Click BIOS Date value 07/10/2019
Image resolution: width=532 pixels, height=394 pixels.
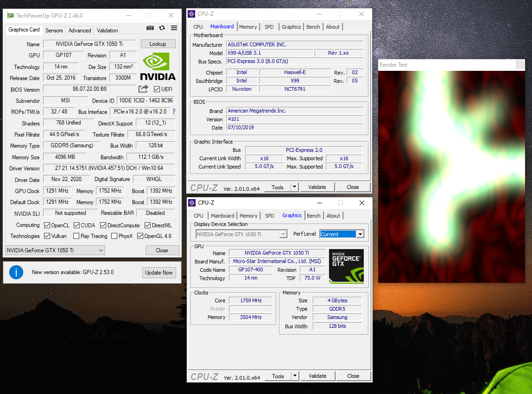click(295, 127)
